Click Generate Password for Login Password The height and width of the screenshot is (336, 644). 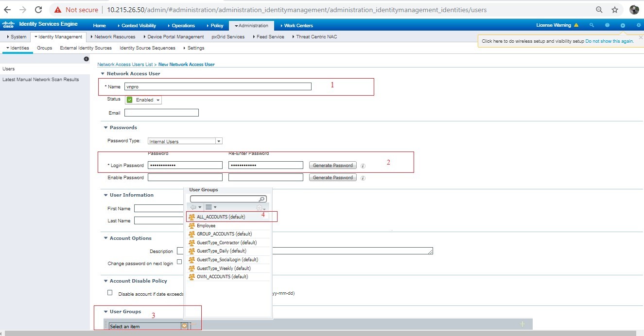(x=332, y=166)
